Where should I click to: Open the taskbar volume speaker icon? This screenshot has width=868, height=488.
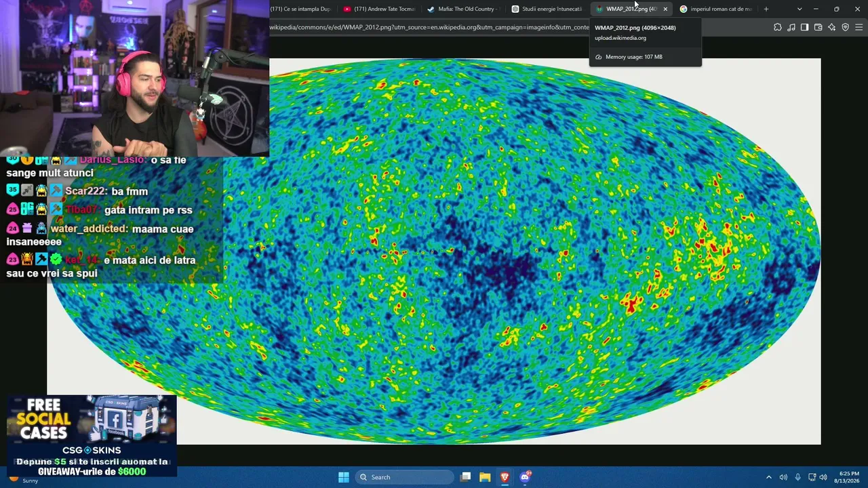click(x=783, y=477)
